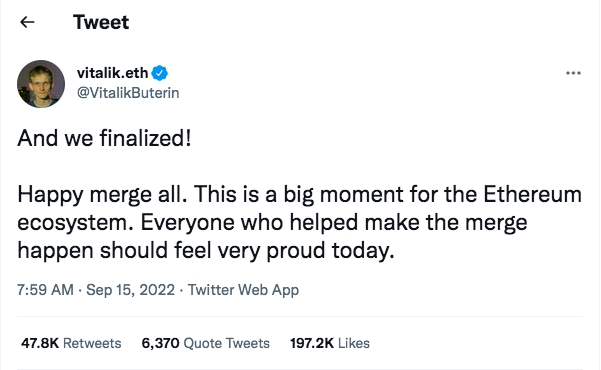The width and height of the screenshot is (601, 370).
Task: Select the "And we finalized!" line
Action: point(104,138)
